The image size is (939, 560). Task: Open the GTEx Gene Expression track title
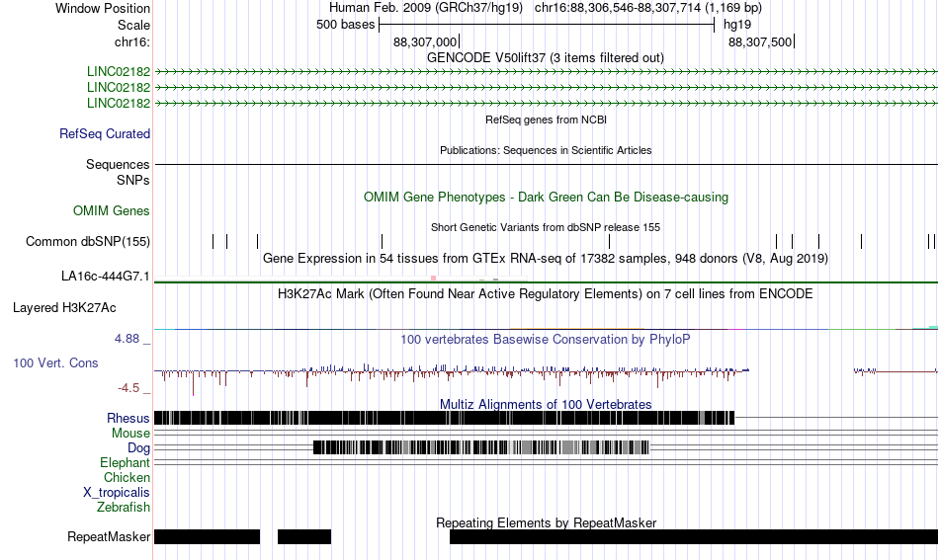(x=546, y=259)
